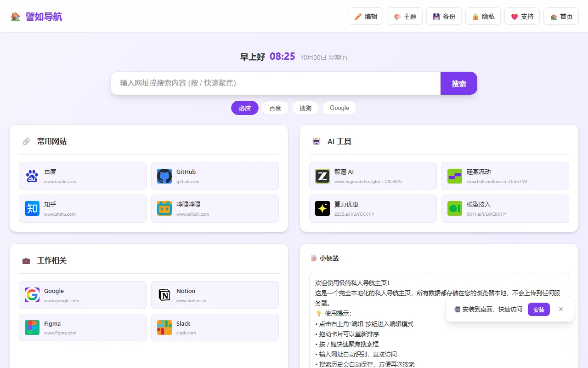Open the 主题 theme settings
Image resolution: width=588 pixels, height=368 pixels.
point(405,17)
